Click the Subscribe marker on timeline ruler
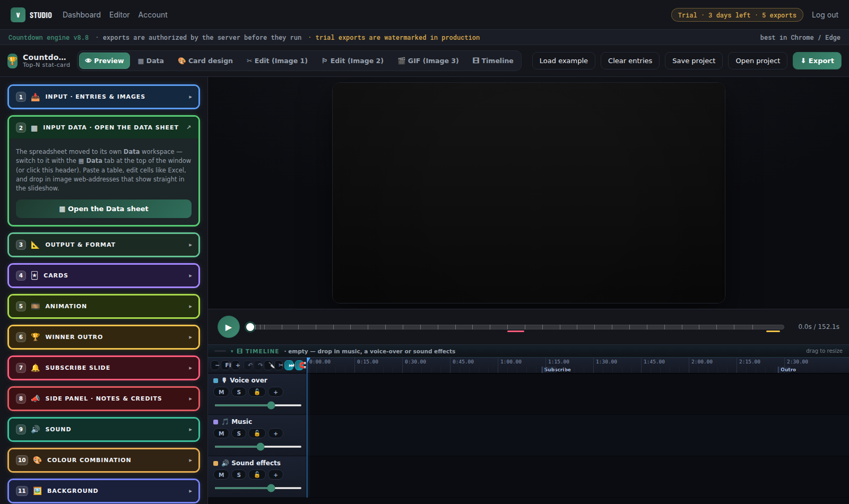Viewport: 849px width, 504px height. click(x=557, y=370)
